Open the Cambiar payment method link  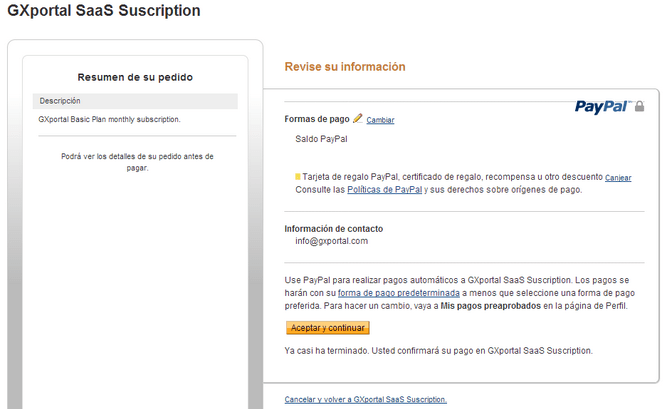point(380,120)
